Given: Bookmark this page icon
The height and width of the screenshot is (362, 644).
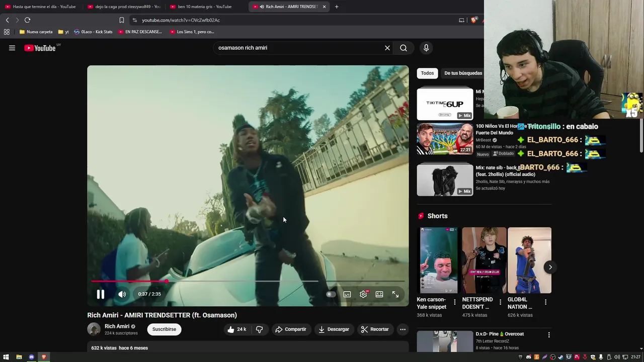Looking at the screenshot, I should (122, 20).
